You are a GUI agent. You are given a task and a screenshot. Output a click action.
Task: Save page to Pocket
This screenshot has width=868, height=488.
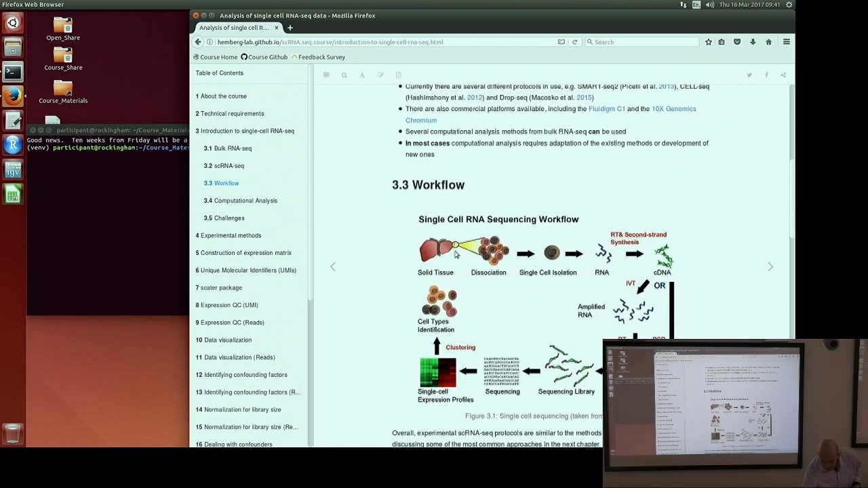(x=737, y=42)
